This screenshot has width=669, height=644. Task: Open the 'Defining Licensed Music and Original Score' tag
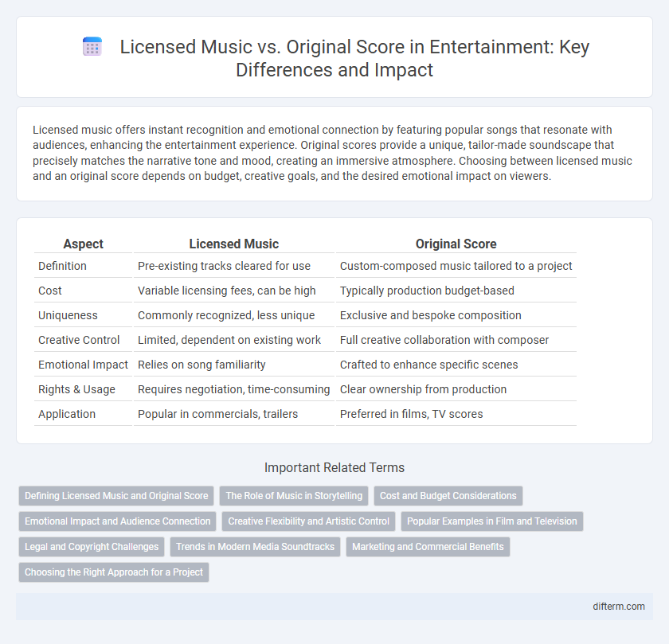(x=116, y=496)
